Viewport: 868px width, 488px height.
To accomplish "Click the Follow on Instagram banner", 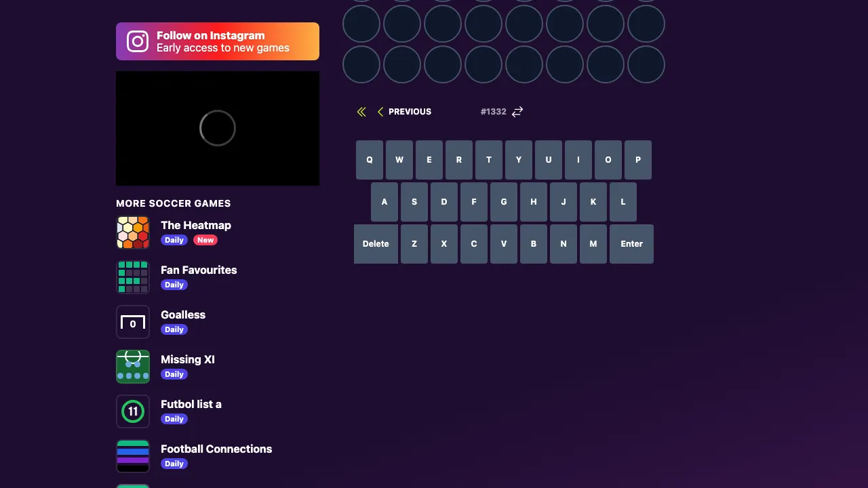I will 218,41.
